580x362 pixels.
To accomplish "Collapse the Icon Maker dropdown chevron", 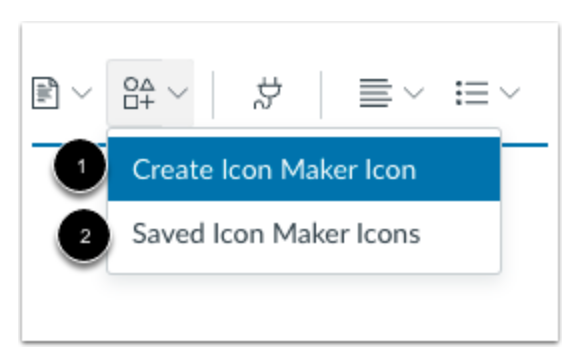I will click(x=178, y=92).
